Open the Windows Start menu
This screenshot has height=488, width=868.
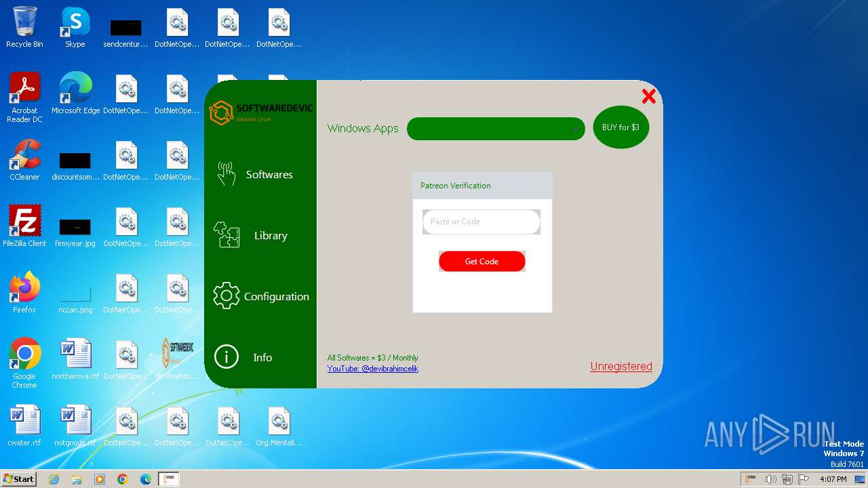[x=18, y=479]
